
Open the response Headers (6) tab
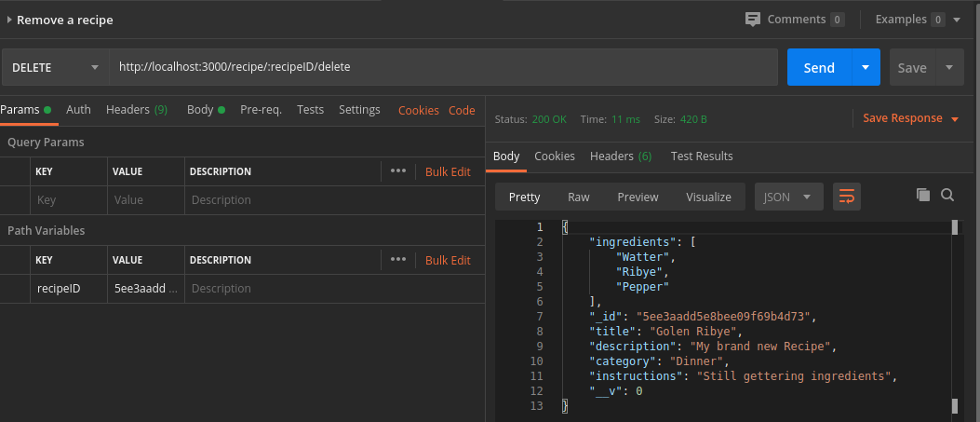coord(621,157)
